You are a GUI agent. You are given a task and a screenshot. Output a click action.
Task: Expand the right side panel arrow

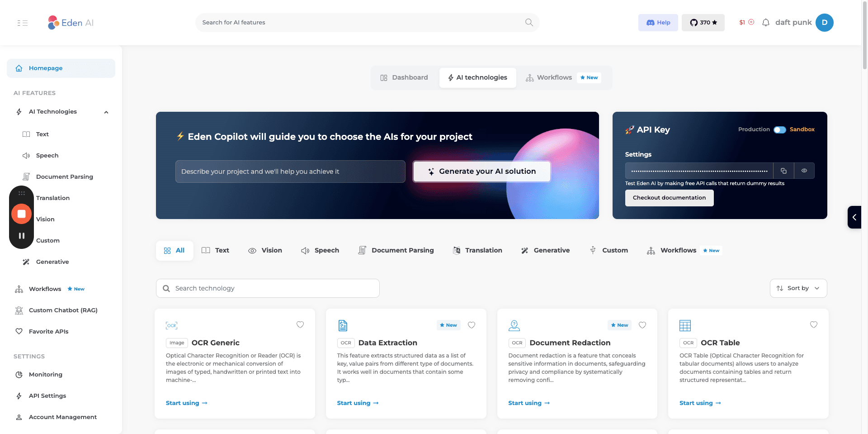[854, 217]
